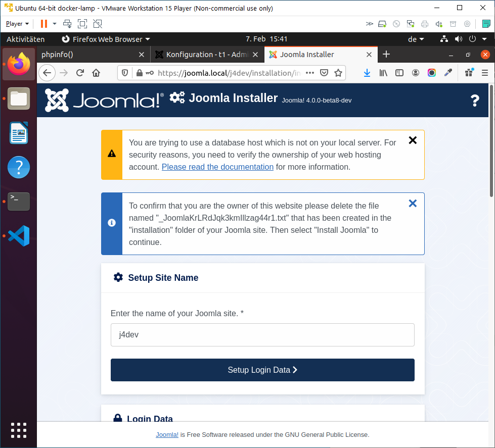495x448 pixels.
Task: Open the Joomla! footer link
Action: [167, 435]
